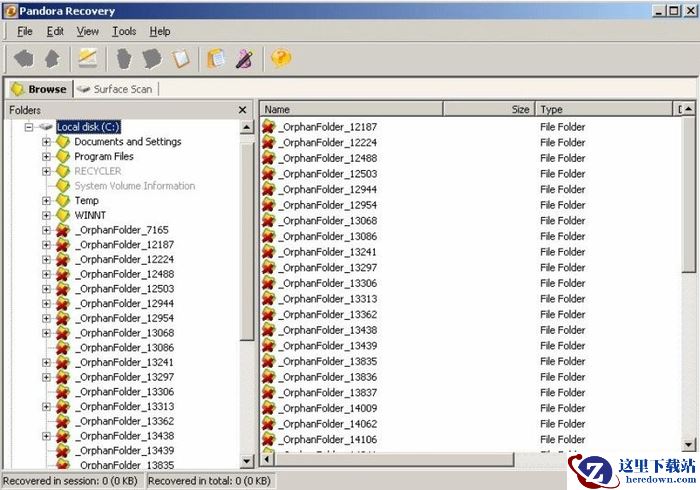Viewport: 700px width, 490px height.
Task: Switch to the Surface Scan tab
Action: click(x=115, y=89)
